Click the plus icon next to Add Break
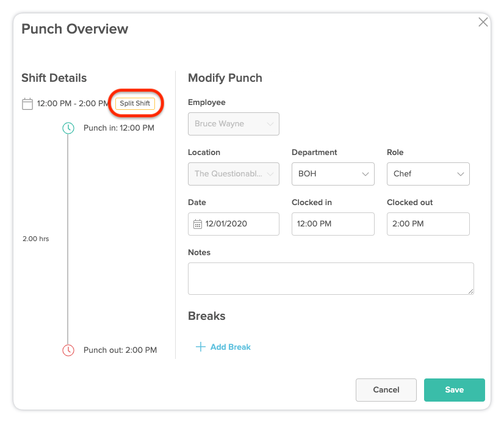The height and width of the screenshot is (423, 504). [201, 347]
